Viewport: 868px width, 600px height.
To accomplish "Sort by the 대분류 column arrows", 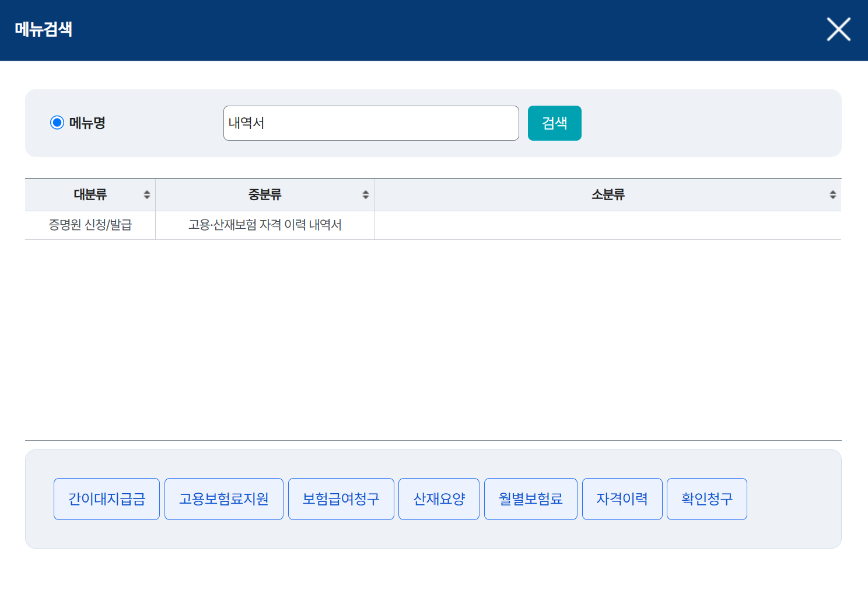I will [x=147, y=195].
